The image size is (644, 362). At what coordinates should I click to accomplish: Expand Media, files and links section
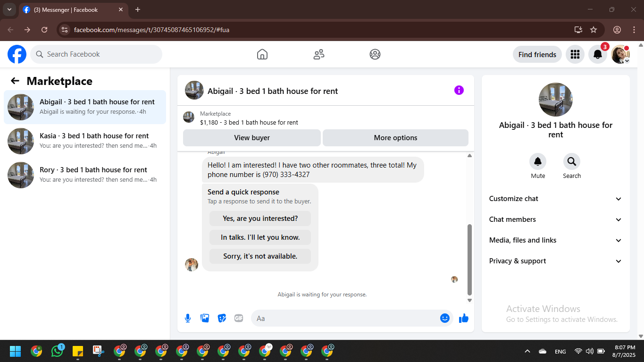(x=556, y=240)
